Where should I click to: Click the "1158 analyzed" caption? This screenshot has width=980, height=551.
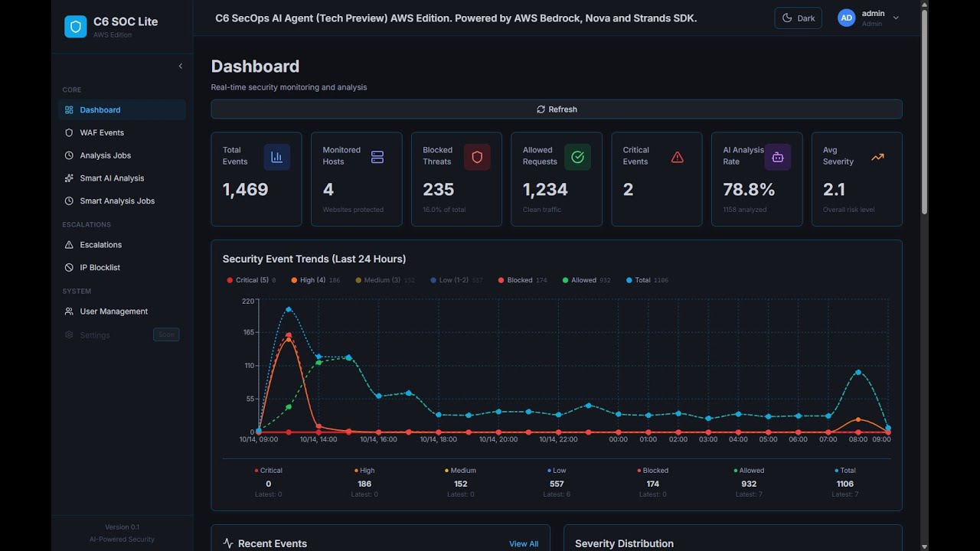coord(746,210)
